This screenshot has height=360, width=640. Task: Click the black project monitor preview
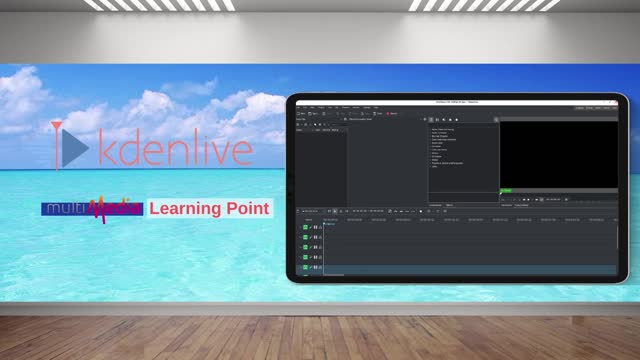click(558, 155)
